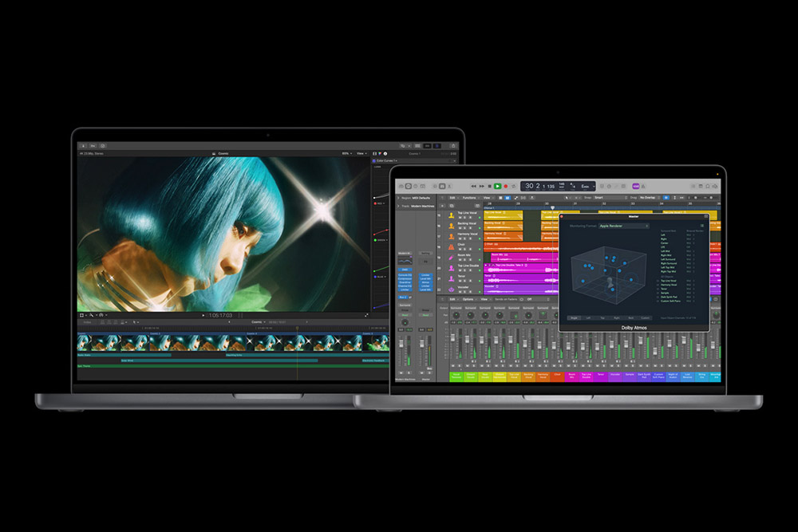The height and width of the screenshot is (532, 798).
Task: Select the Tenor track icon
Action: coord(452,278)
